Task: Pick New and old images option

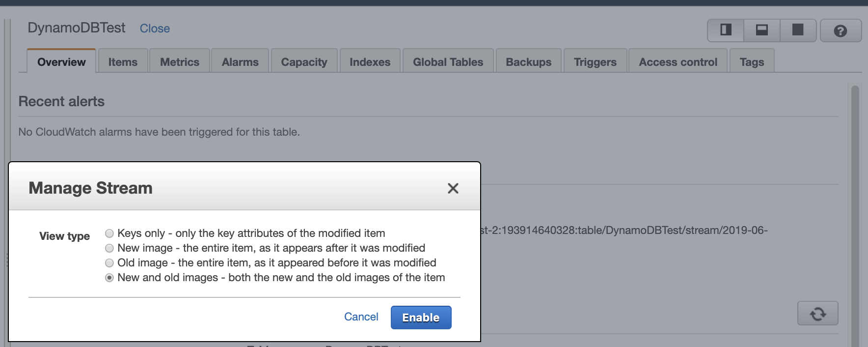Action: (109, 278)
